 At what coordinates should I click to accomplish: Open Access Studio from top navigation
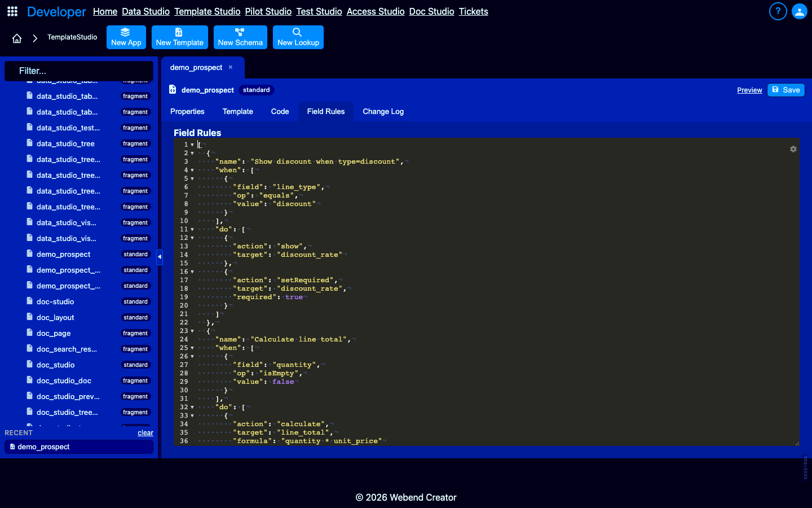coord(376,11)
